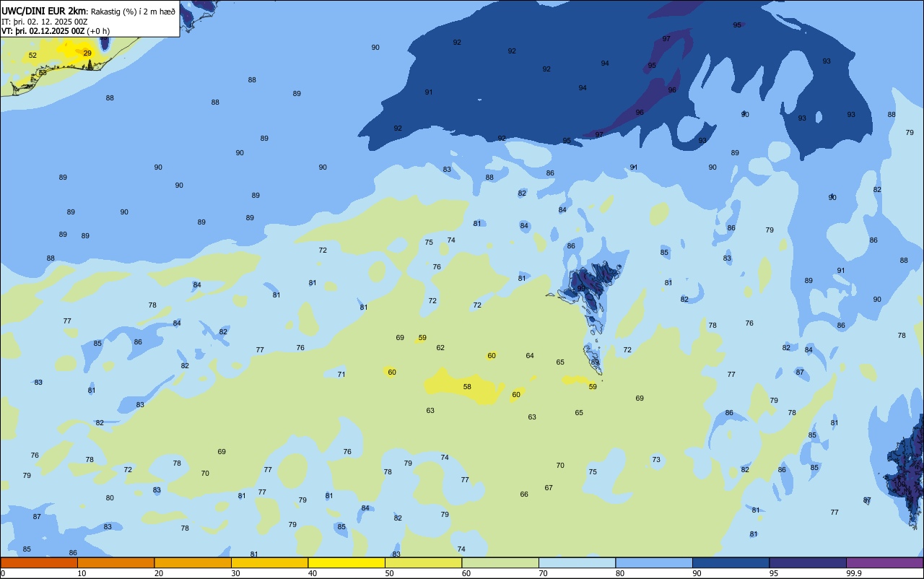Click the value 58 in the yellow patch

click(x=467, y=387)
